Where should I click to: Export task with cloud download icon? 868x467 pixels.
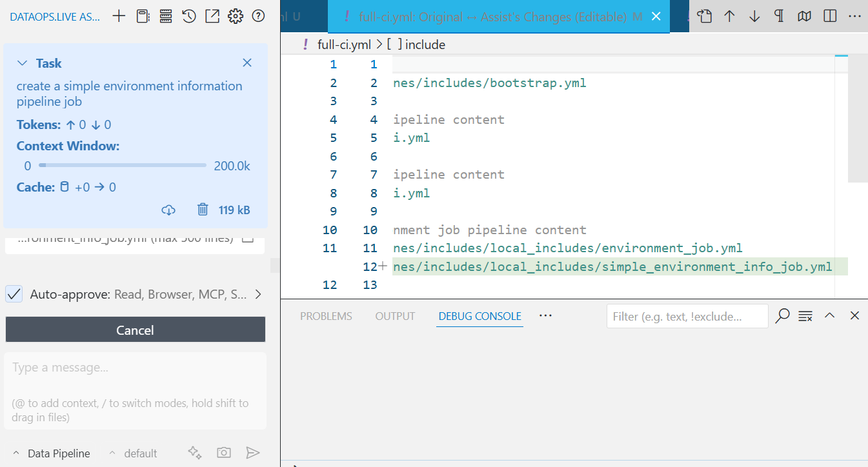[168, 210]
